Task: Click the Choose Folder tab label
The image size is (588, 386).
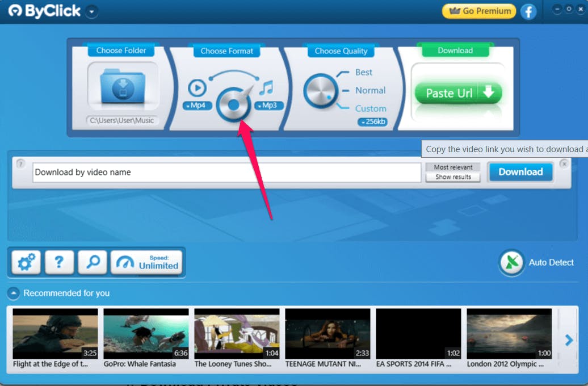Action: point(121,51)
